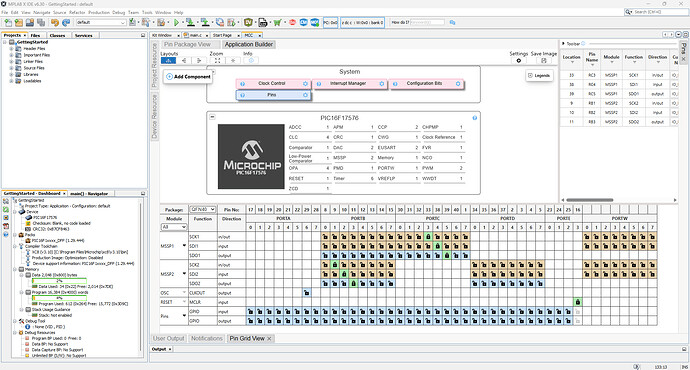Toggle green SCK1 lock on PORTC 3
Viewport: 690px width, 370px height.
428,237
